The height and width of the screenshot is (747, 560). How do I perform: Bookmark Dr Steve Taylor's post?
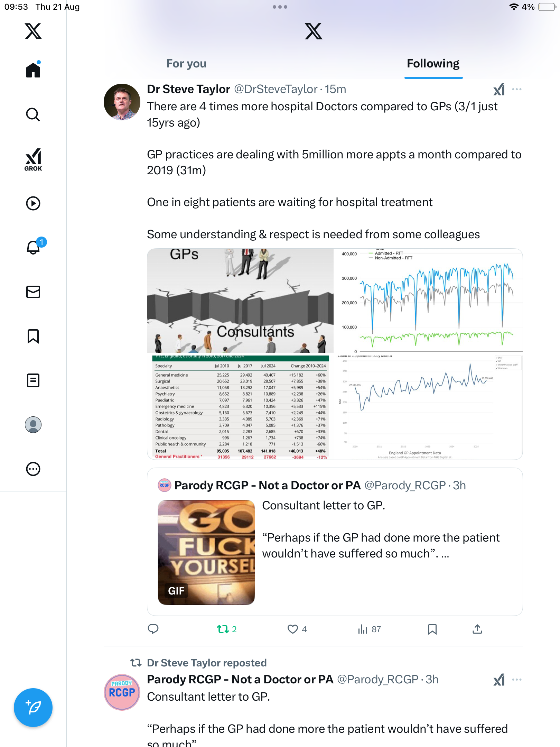432,629
